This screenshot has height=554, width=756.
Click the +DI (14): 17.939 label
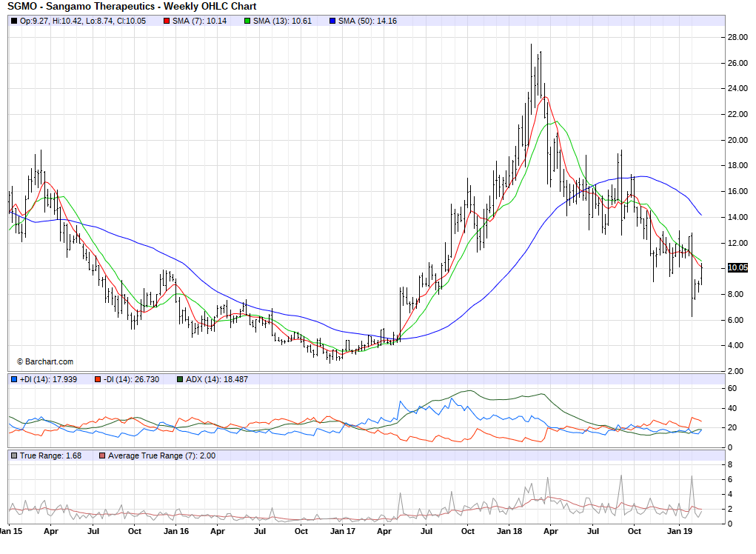pyautogui.click(x=48, y=379)
